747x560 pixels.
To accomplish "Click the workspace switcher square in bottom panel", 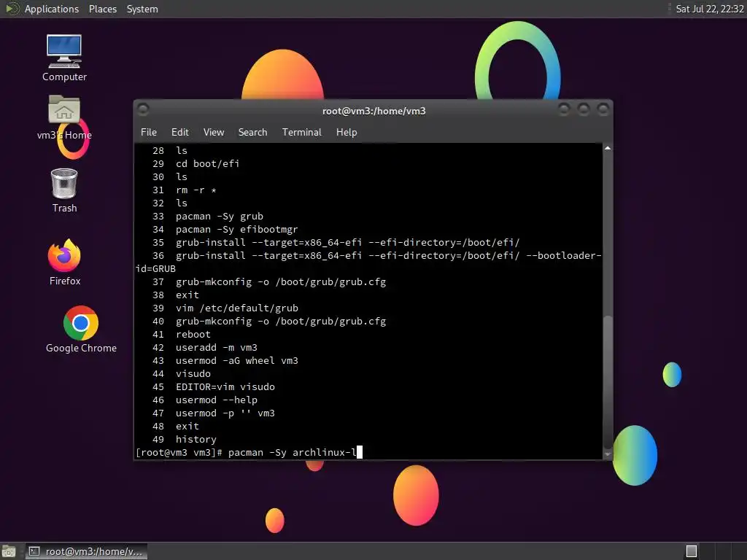I will [x=692, y=551].
